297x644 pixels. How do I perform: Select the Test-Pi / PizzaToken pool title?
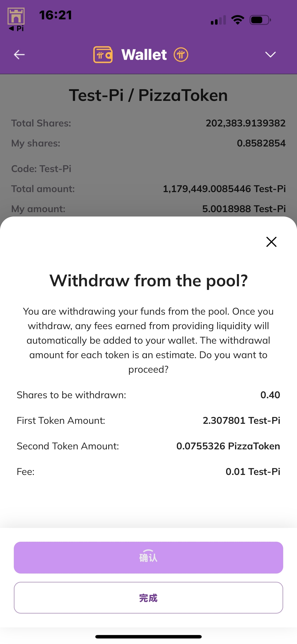click(x=148, y=95)
